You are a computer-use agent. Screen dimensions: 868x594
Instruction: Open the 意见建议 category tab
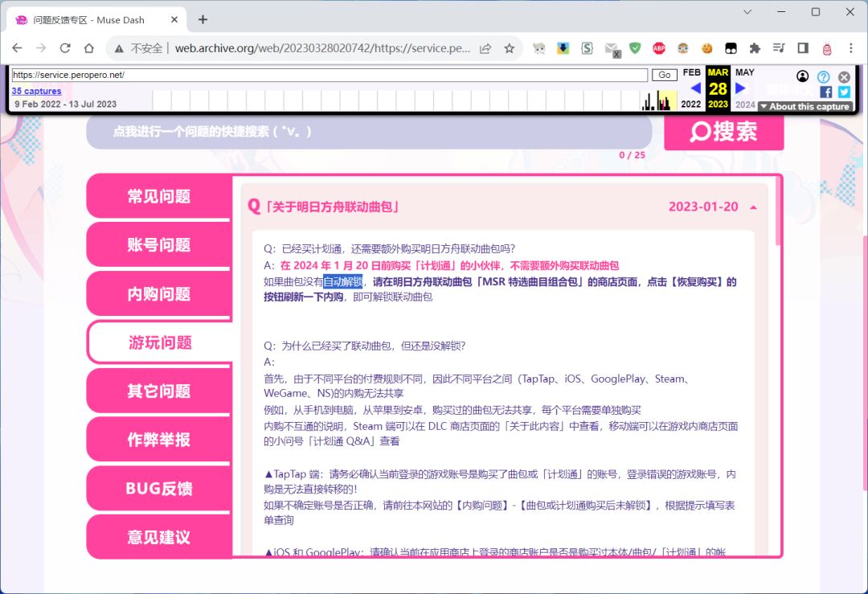tap(159, 537)
